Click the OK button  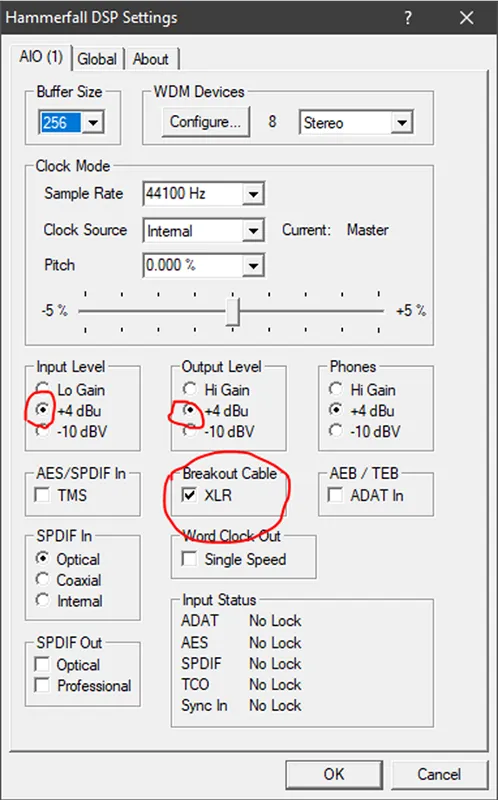[334, 774]
